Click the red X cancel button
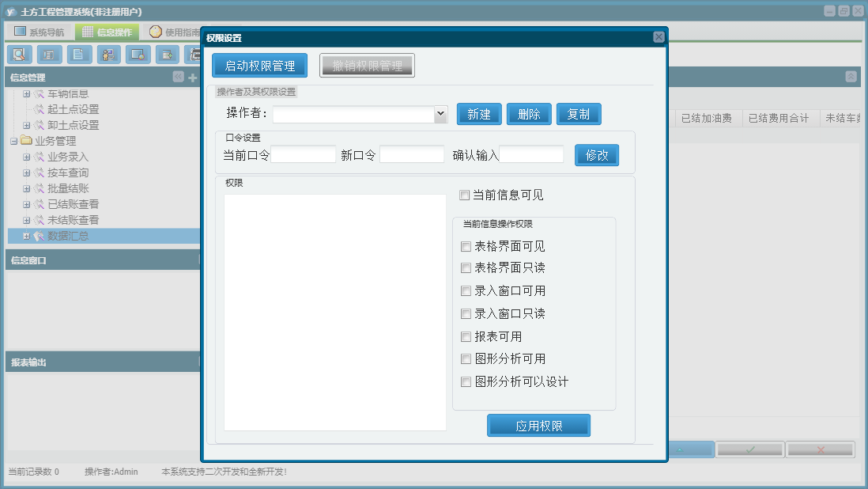Screen dimensions: 868x489 [x=820, y=449]
